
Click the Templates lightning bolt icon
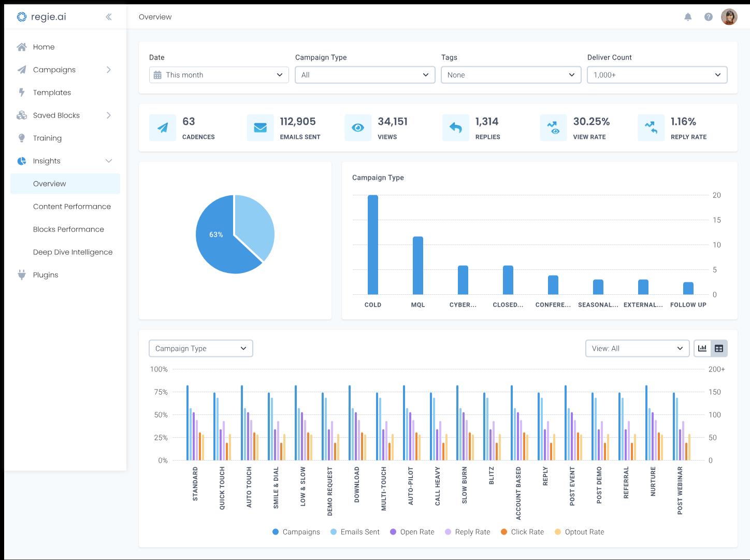(x=22, y=93)
